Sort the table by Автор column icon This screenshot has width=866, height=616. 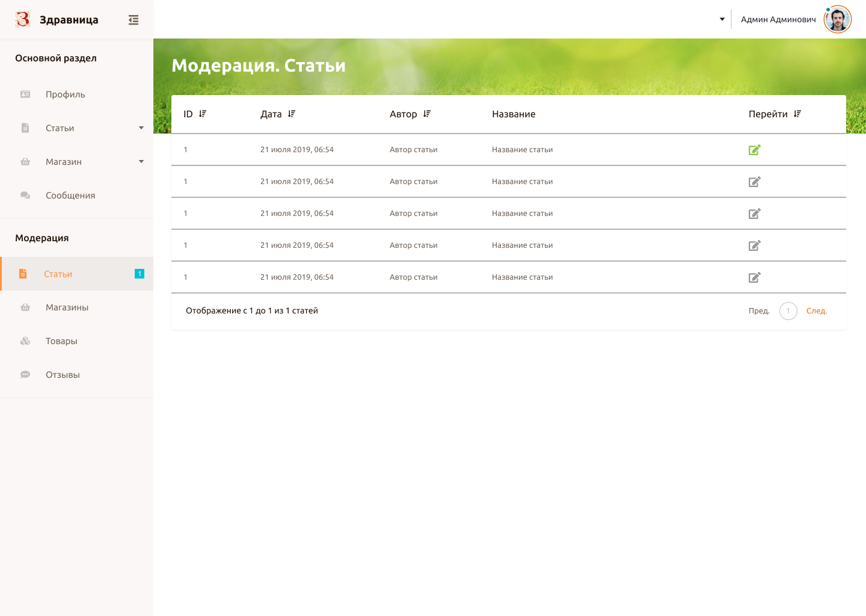427,114
